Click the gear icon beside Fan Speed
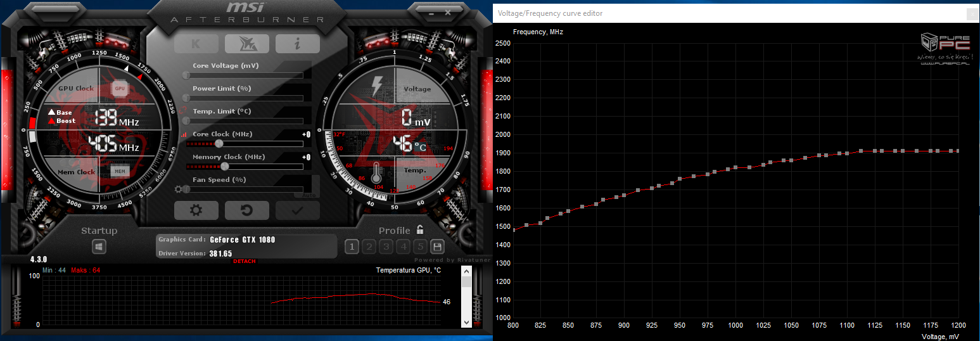980x341 pixels. pos(178,189)
